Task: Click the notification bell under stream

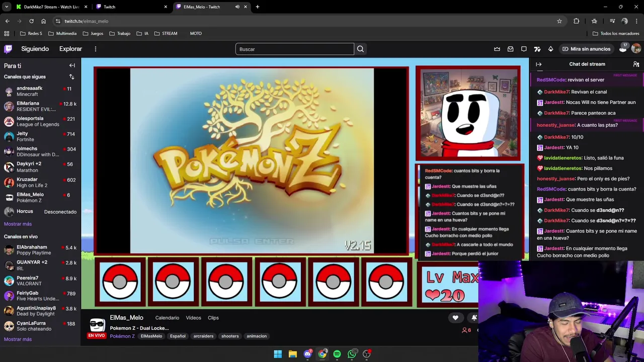Action: point(473,318)
